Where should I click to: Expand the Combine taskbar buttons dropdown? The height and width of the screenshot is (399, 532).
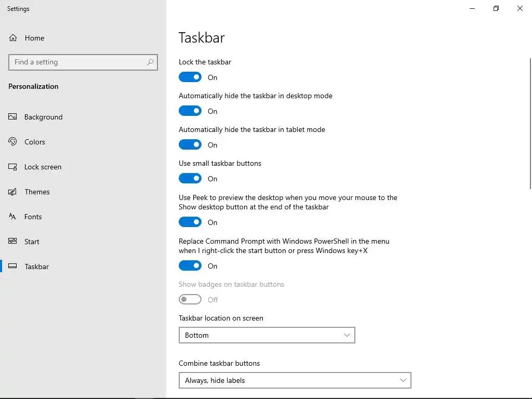[295, 380]
